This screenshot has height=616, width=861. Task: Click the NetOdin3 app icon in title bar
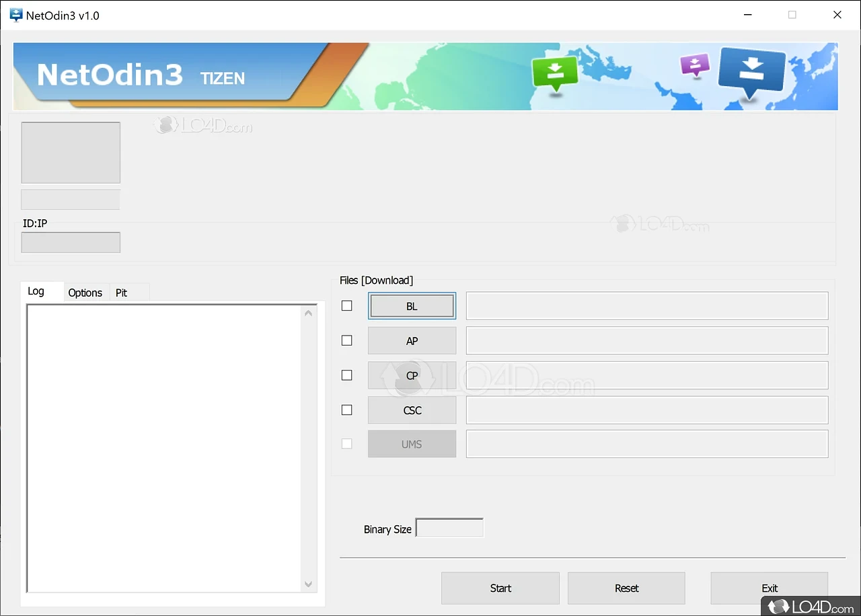click(x=15, y=15)
